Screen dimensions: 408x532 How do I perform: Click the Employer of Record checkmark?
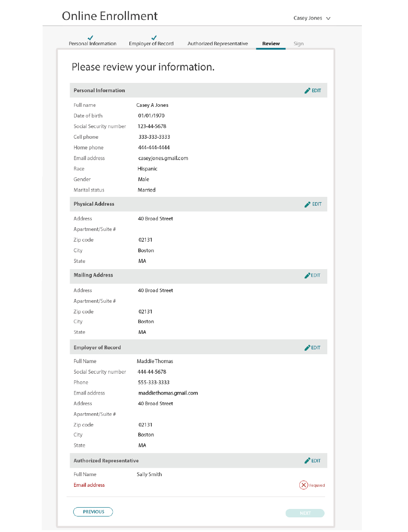[x=154, y=38]
